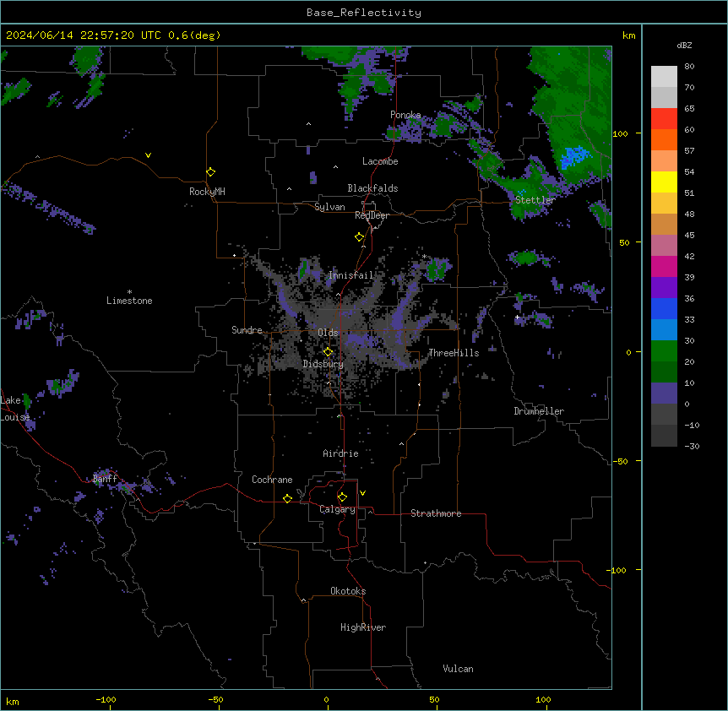Screen dimensions: 728x711
Task: Click the Blackfalds city label
Action: 372,188
